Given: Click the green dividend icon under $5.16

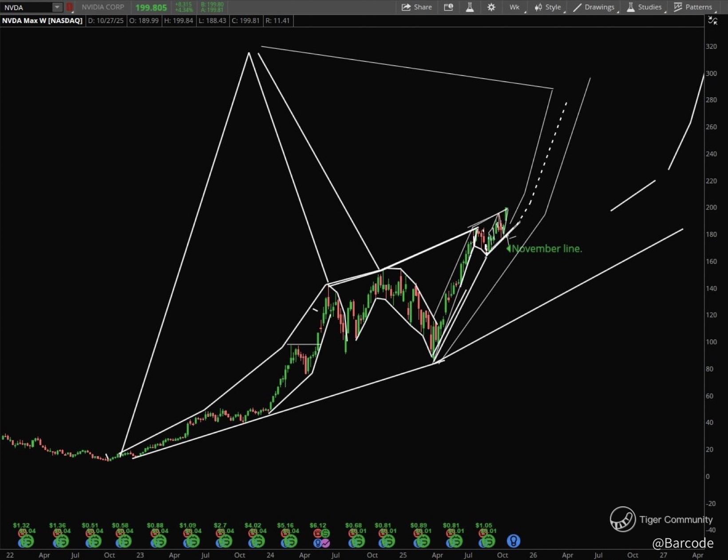Looking at the screenshot, I should [290, 541].
